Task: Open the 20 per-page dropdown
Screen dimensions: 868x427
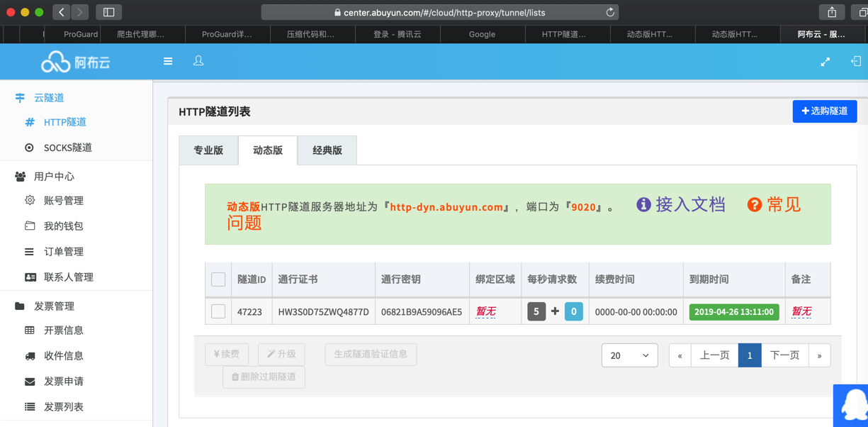Action: [x=630, y=355]
